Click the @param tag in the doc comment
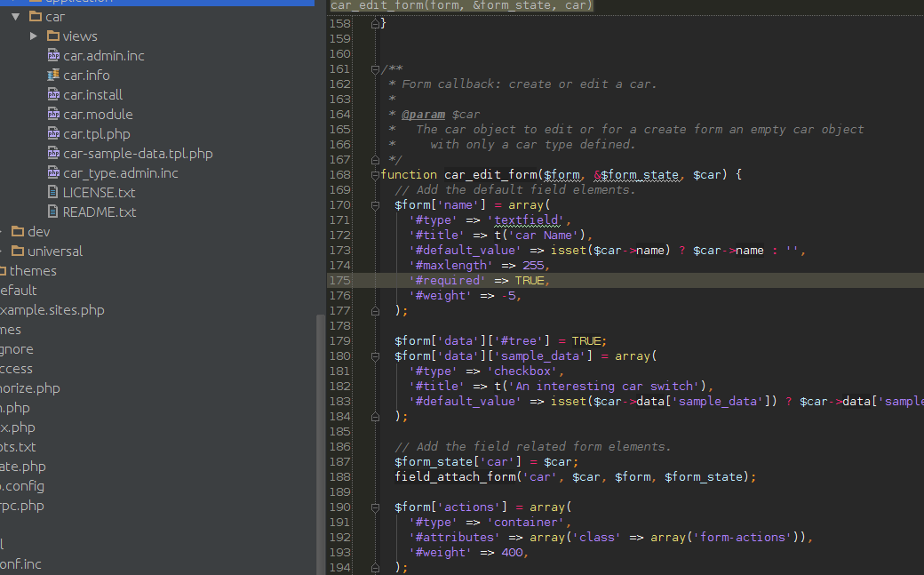Image resolution: width=924 pixels, height=575 pixels. pos(423,115)
